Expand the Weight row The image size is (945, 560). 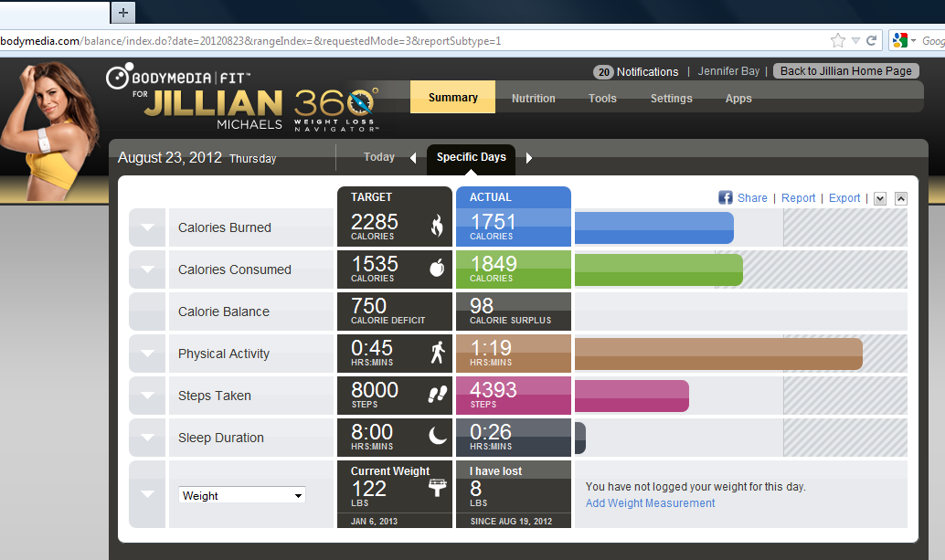click(147, 494)
